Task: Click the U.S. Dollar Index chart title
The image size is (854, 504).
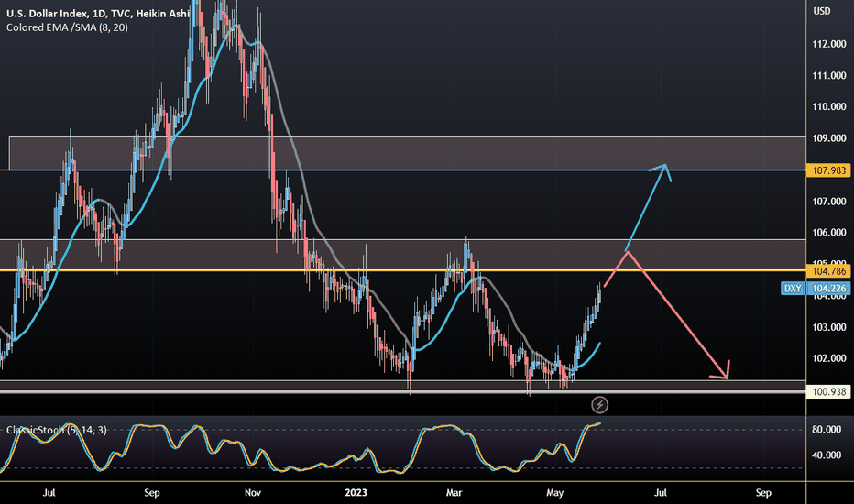Action: click(x=98, y=14)
